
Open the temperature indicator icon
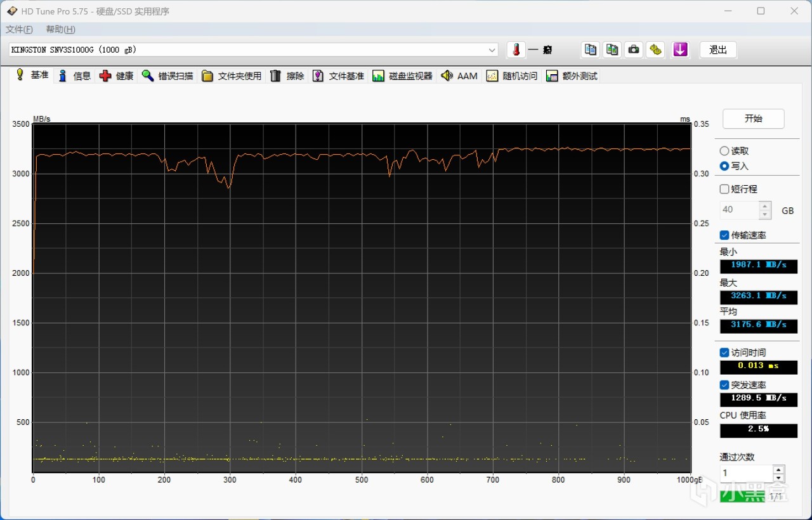(x=516, y=49)
